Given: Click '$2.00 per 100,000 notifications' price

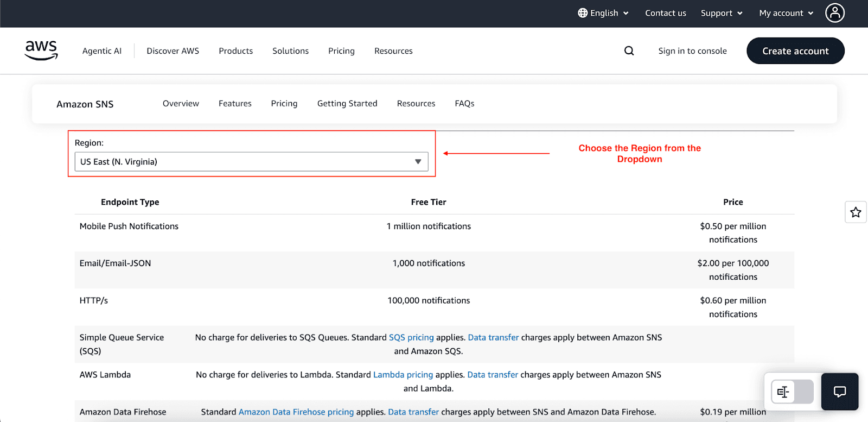Looking at the screenshot, I should pos(733,270).
